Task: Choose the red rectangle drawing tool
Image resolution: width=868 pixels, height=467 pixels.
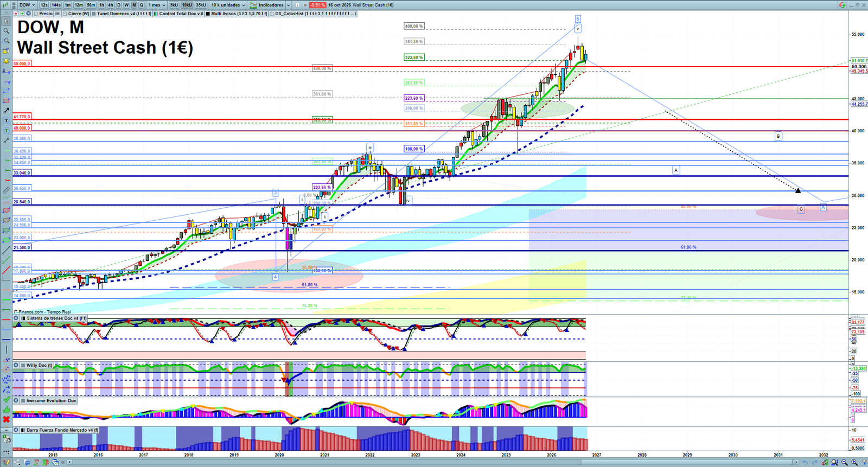Action: click(6, 101)
